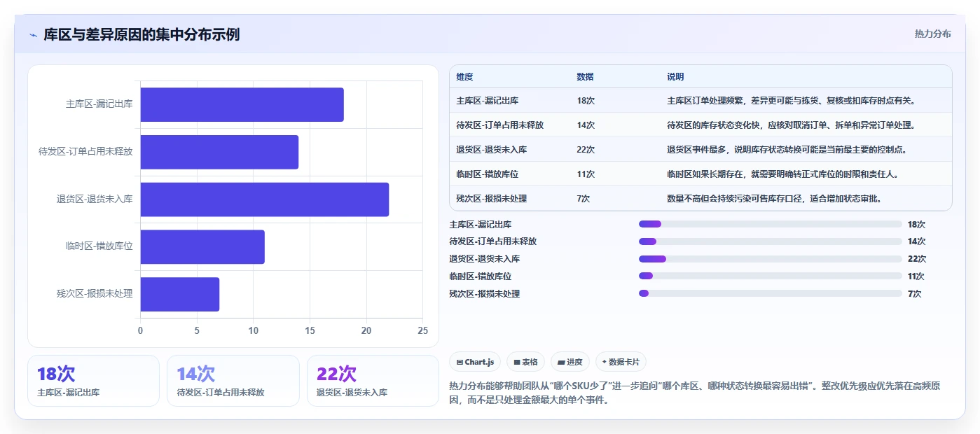Click the 待发区-订单占用未释放 chart bar
The height and width of the screenshot is (434, 980).
(x=219, y=152)
